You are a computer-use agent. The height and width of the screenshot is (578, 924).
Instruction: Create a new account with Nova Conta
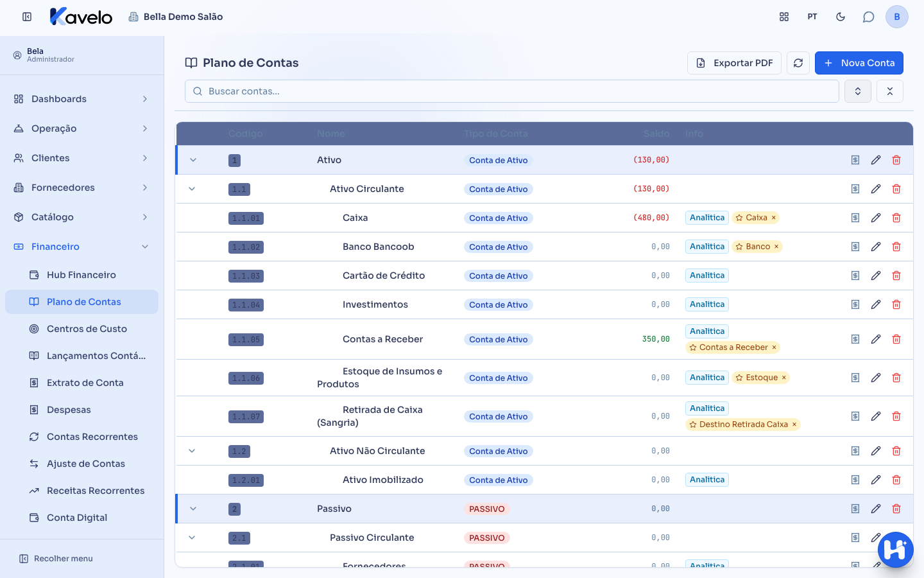(859, 63)
